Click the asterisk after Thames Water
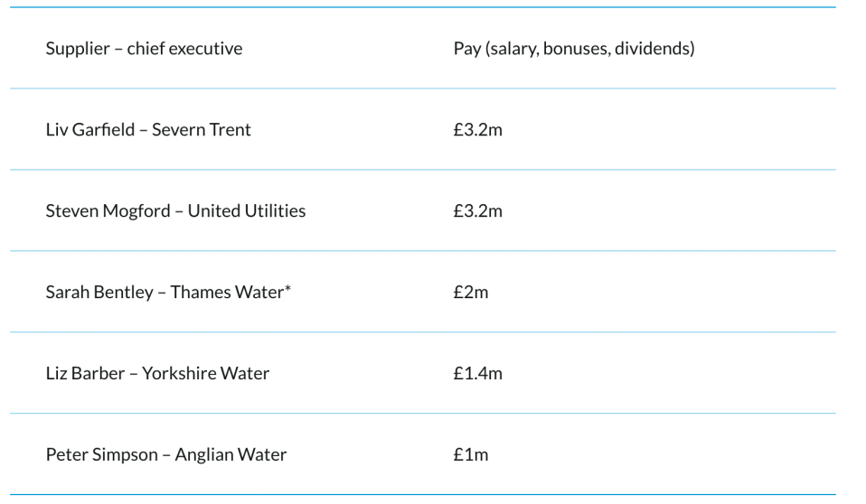 pos(287,289)
